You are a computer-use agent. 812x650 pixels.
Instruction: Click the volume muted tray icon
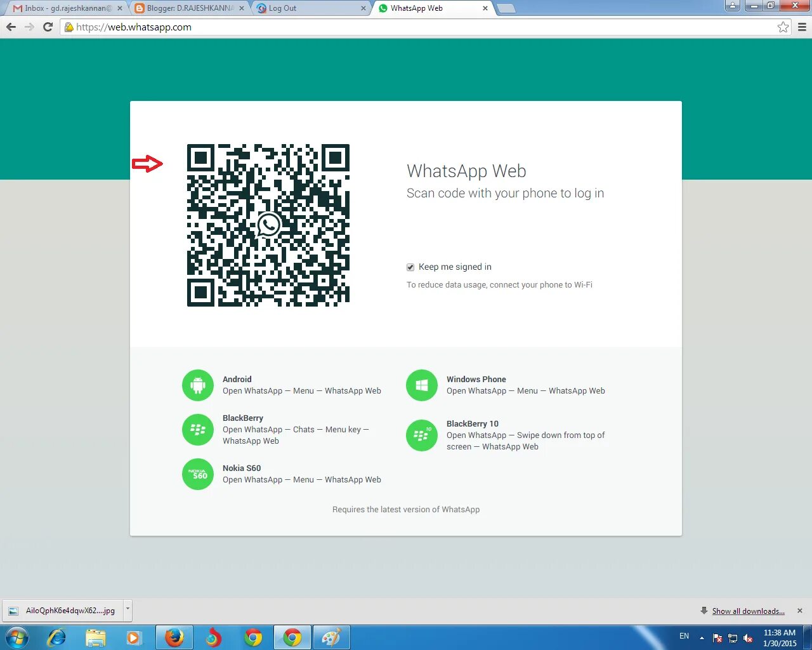click(748, 638)
